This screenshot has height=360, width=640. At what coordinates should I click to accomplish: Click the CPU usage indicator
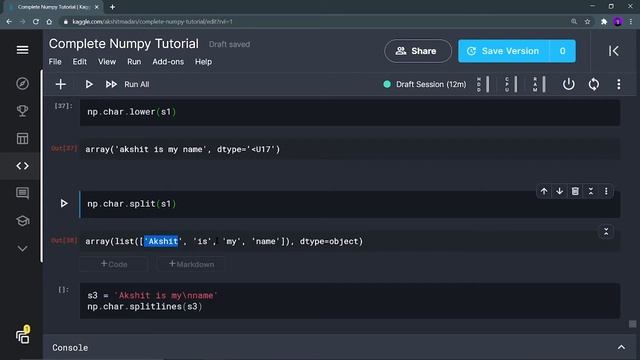pos(511,84)
